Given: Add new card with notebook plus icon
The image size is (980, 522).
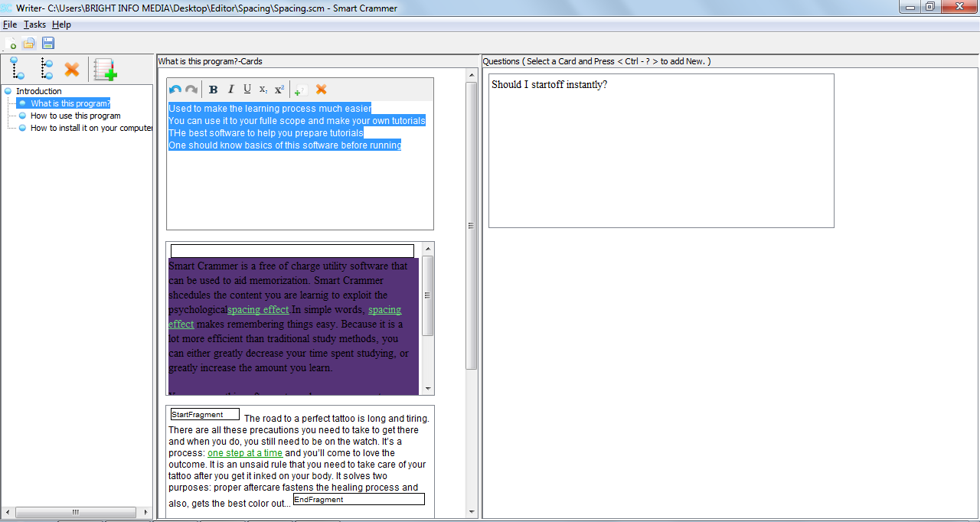Looking at the screenshot, I should click(105, 70).
